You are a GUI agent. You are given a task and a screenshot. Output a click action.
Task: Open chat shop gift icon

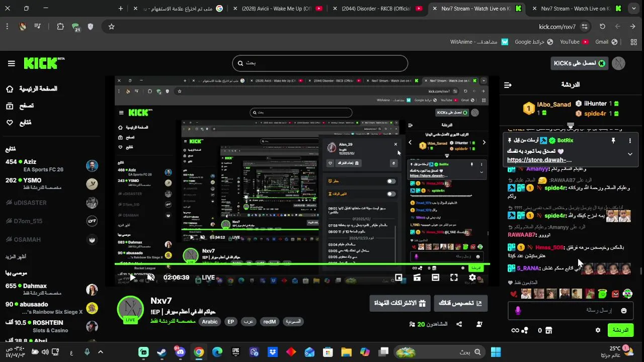(x=549, y=330)
